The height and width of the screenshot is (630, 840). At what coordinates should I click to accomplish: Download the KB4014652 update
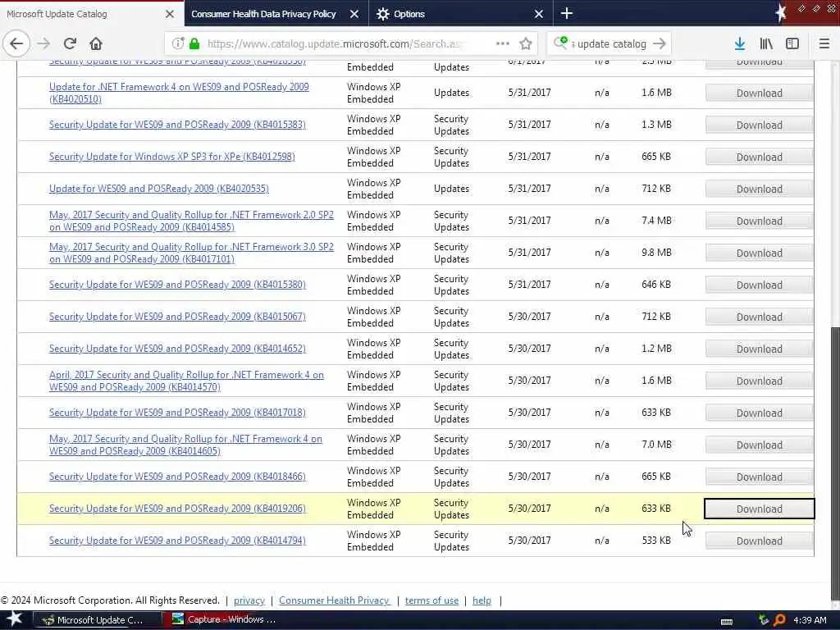click(x=759, y=349)
